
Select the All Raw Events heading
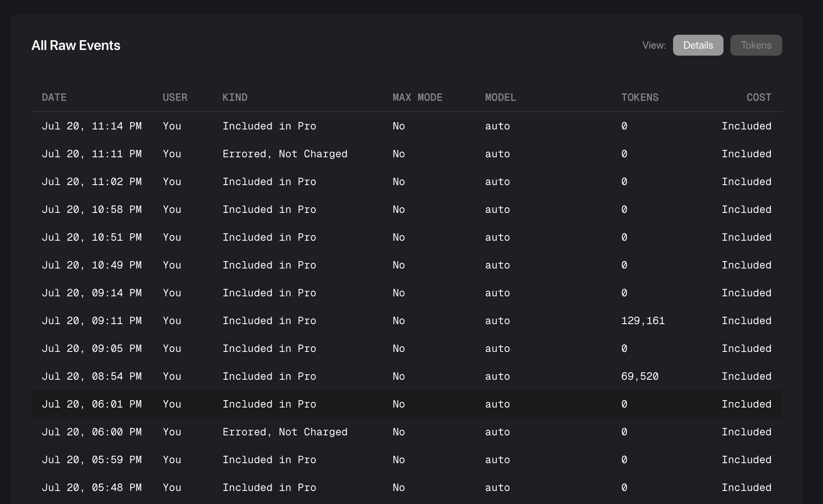click(x=76, y=45)
